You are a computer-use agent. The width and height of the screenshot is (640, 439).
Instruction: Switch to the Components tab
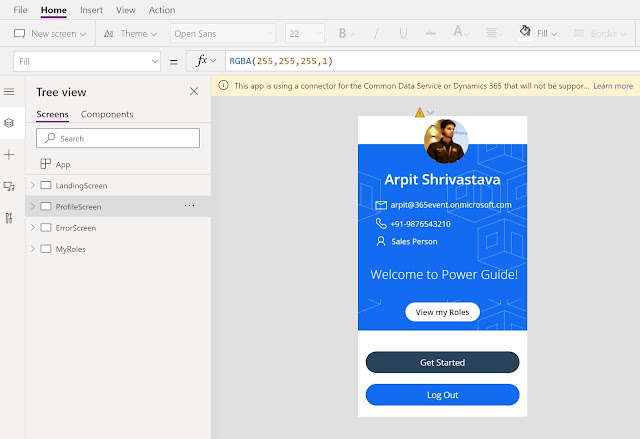tap(107, 114)
